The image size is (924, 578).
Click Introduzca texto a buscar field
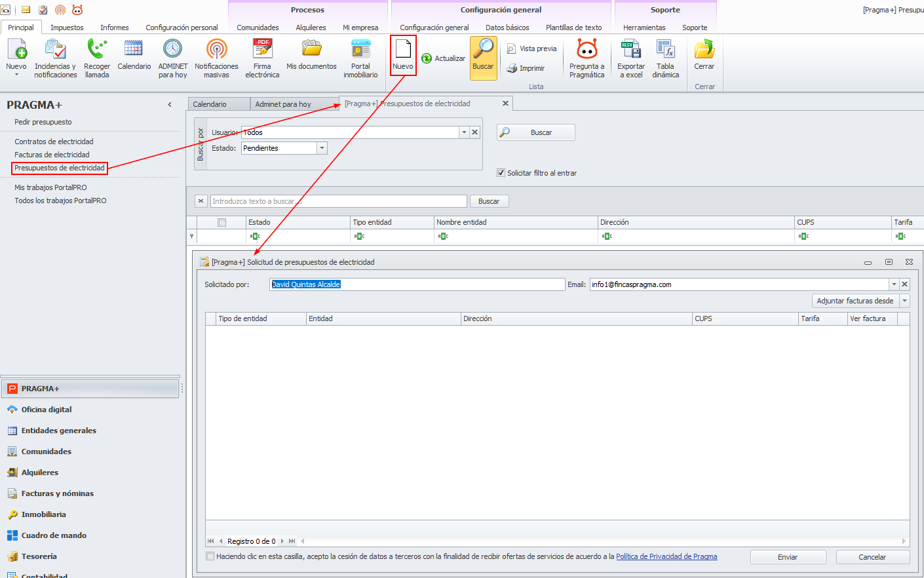pos(338,201)
